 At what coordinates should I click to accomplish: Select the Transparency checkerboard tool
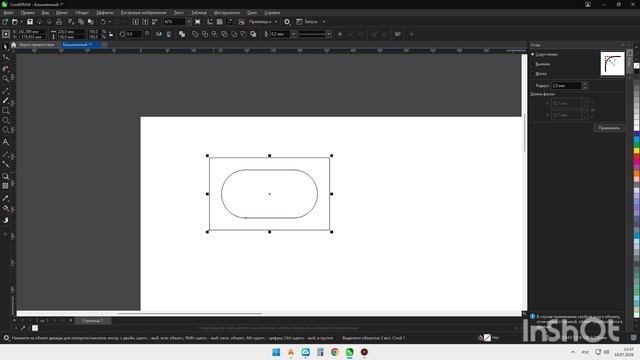click(x=5, y=186)
